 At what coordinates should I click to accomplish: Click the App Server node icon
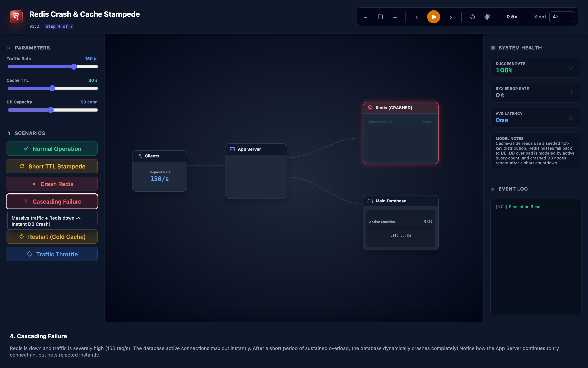[x=232, y=149]
